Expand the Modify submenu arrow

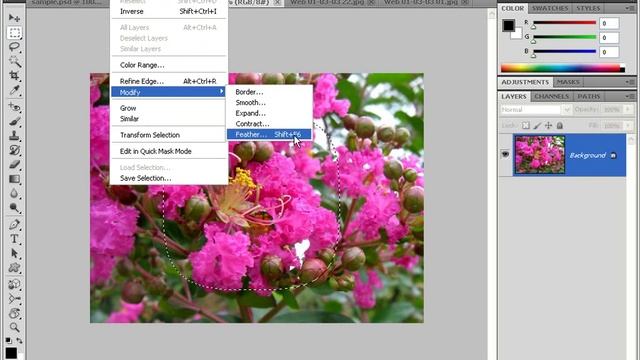click(222, 91)
